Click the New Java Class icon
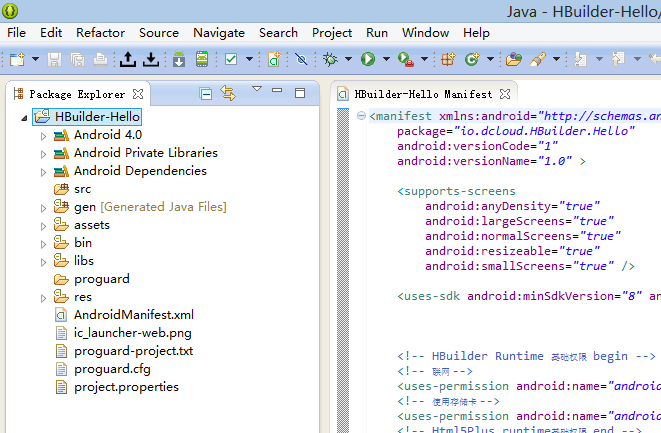Image resolution: width=661 pixels, height=433 pixels. coord(472,59)
